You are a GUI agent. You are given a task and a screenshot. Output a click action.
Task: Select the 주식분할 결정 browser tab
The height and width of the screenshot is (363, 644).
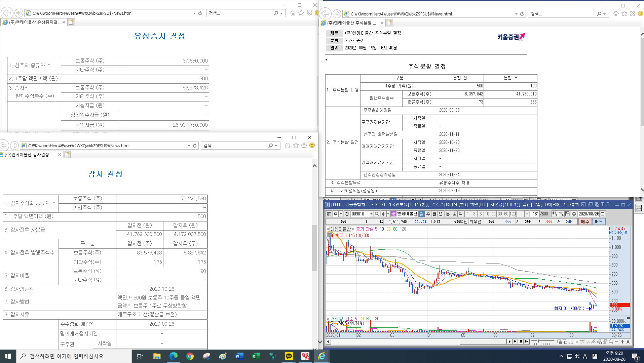352,23
